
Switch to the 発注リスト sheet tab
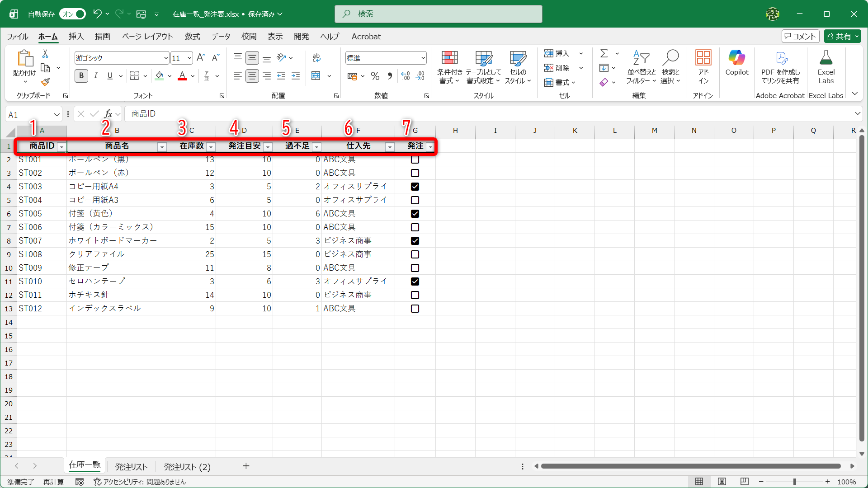coord(131,467)
